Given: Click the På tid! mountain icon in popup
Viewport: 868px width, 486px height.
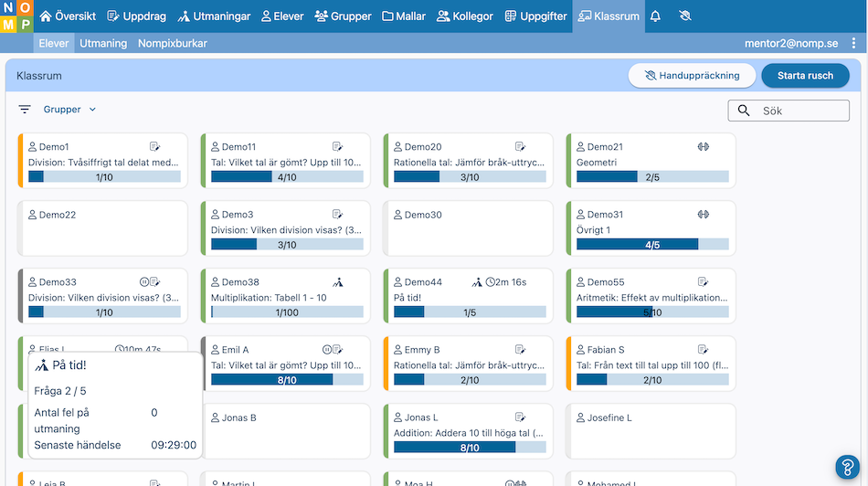Looking at the screenshot, I should coord(41,365).
